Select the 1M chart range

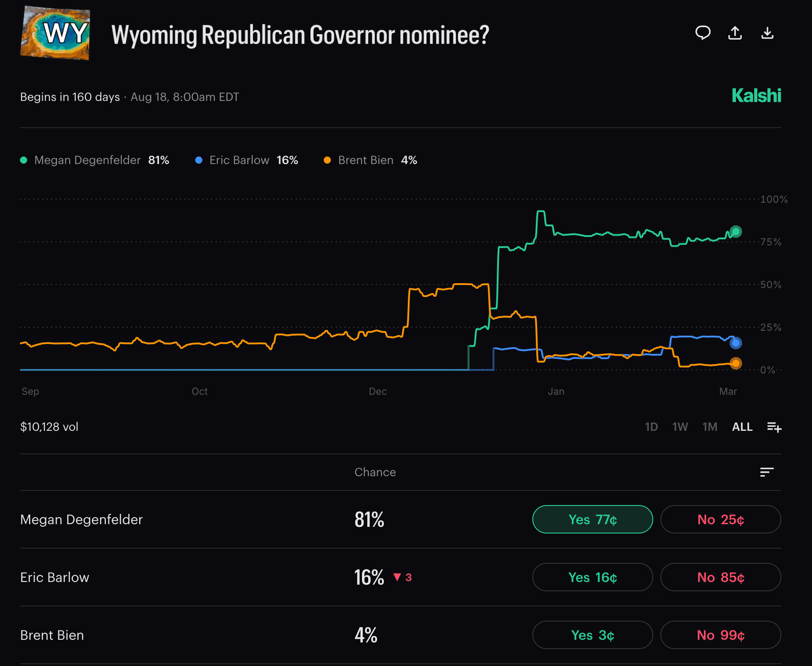[710, 427]
